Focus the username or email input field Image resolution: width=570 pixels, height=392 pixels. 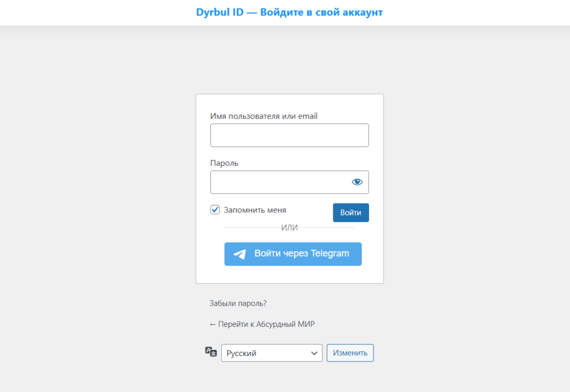coord(289,135)
